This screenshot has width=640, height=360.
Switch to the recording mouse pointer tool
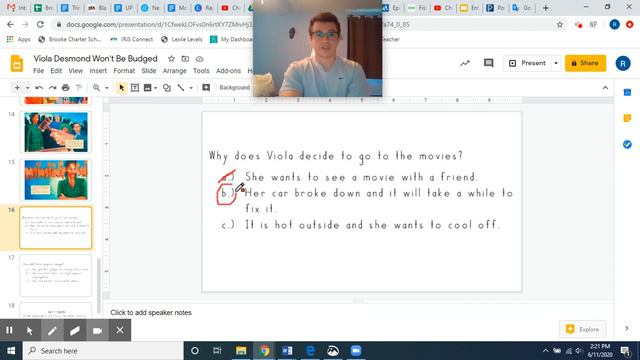[29, 330]
